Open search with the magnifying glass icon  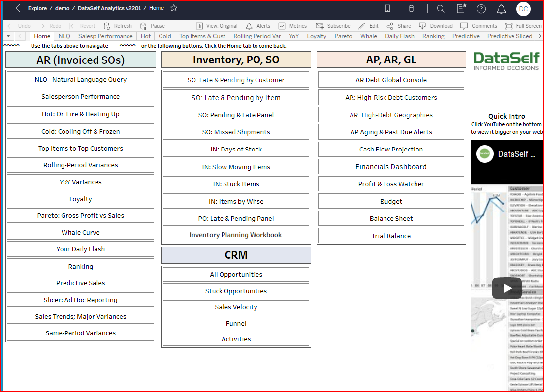(x=441, y=9)
